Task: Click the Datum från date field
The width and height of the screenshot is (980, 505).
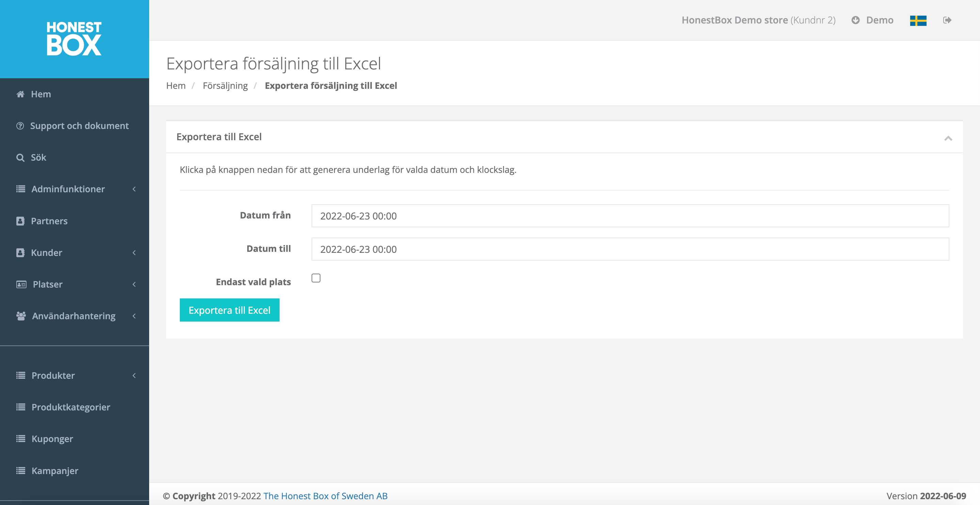Action: [630, 216]
